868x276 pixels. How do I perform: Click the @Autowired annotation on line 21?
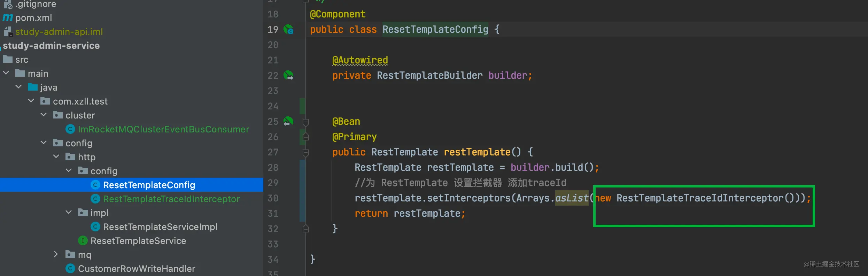click(x=360, y=60)
